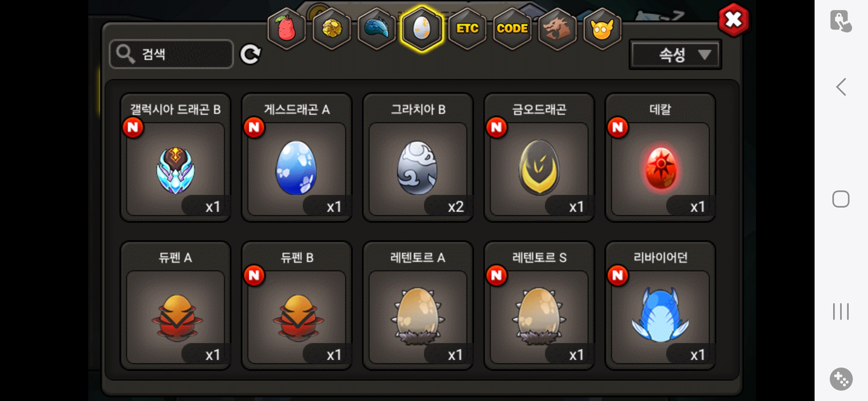Open the blue dragon head category
Image resolution: width=868 pixels, height=401 pixels.
[x=377, y=29]
